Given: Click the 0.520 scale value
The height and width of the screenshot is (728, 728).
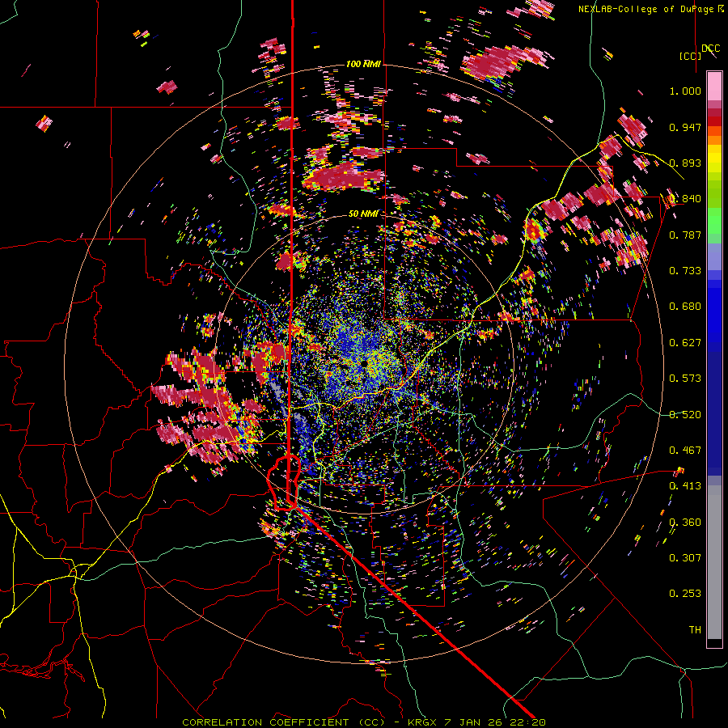Looking at the screenshot, I should pyautogui.click(x=685, y=415).
